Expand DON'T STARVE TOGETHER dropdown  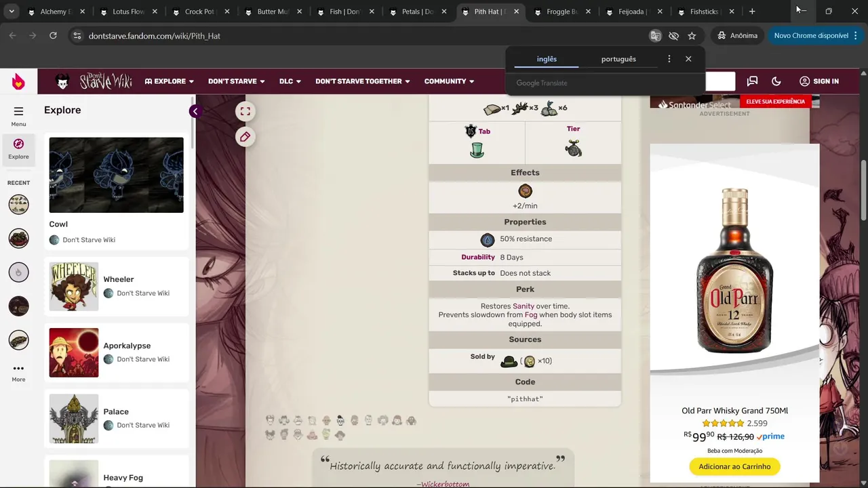tap(363, 81)
